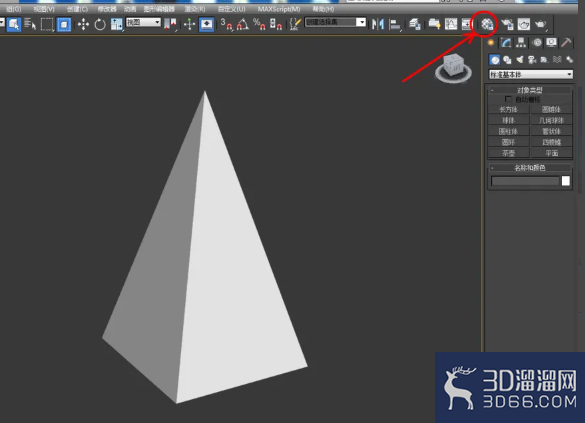Choose Rectangular Selection Region tool

pos(47,24)
